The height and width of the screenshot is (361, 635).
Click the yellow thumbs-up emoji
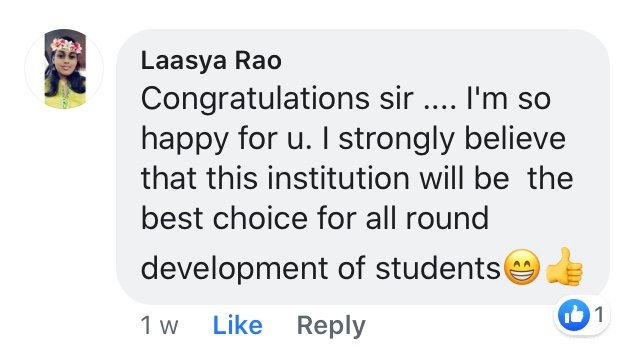tap(564, 267)
